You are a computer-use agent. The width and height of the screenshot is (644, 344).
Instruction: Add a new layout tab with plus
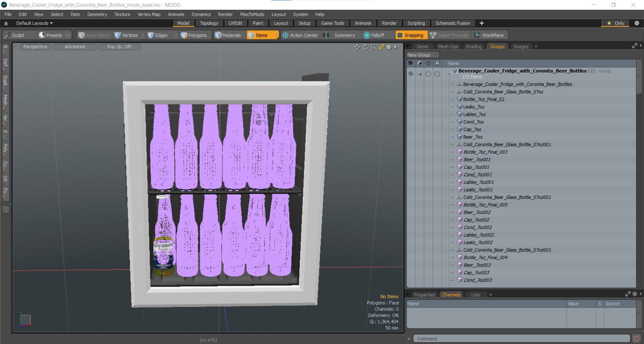(x=482, y=23)
